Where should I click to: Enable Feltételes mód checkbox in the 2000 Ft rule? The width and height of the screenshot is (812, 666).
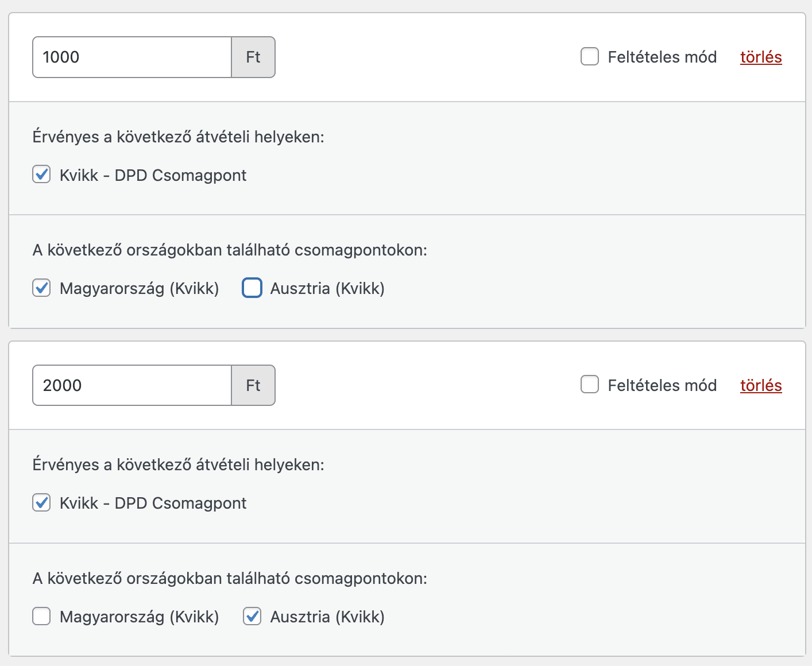pos(590,385)
